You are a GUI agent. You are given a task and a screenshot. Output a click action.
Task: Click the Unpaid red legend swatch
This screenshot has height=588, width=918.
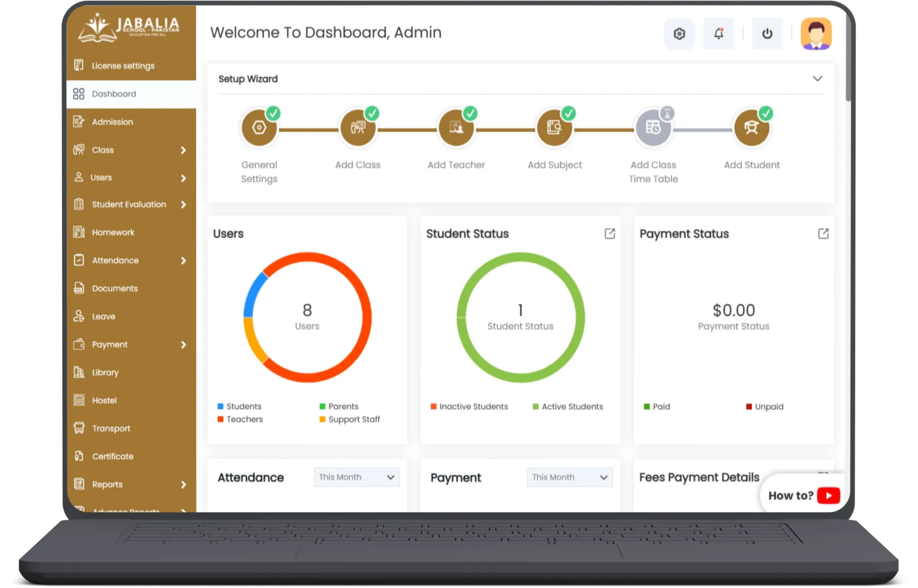(749, 407)
